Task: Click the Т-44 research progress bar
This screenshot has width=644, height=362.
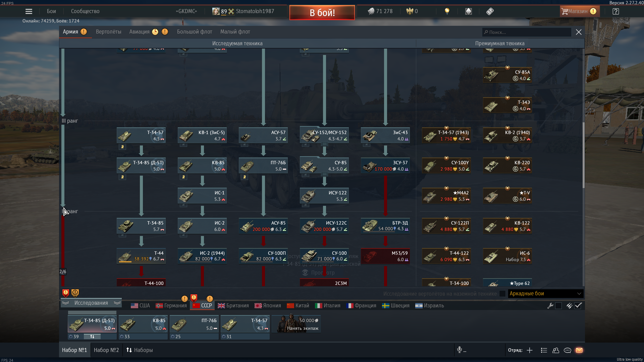Action: click(x=125, y=262)
